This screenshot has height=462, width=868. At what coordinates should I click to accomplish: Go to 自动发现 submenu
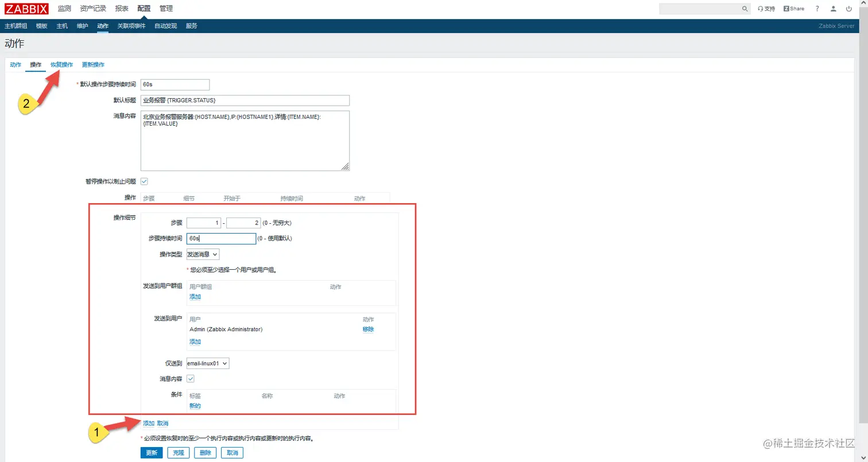165,26
